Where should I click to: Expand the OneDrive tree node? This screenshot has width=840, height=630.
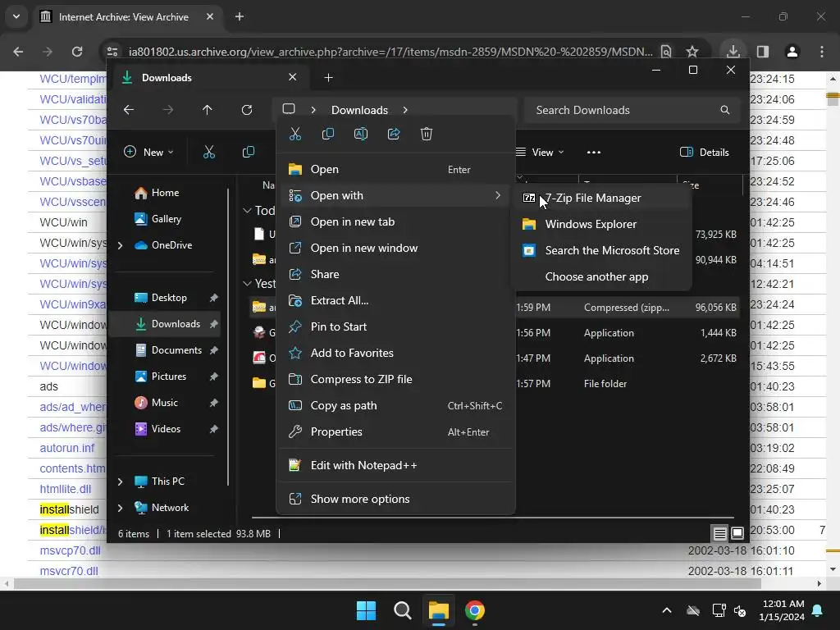(x=120, y=245)
